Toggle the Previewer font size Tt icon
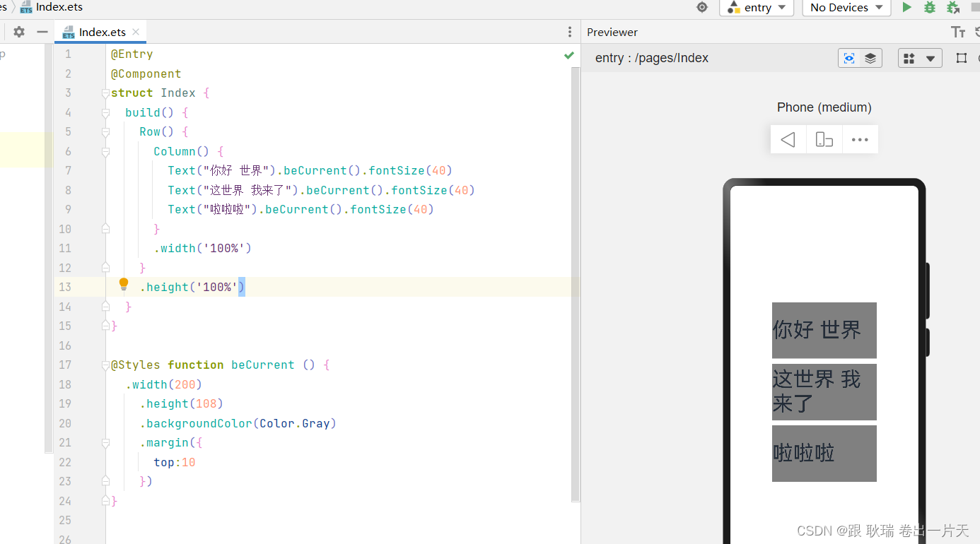980x544 pixels. [x=958, y=32]
